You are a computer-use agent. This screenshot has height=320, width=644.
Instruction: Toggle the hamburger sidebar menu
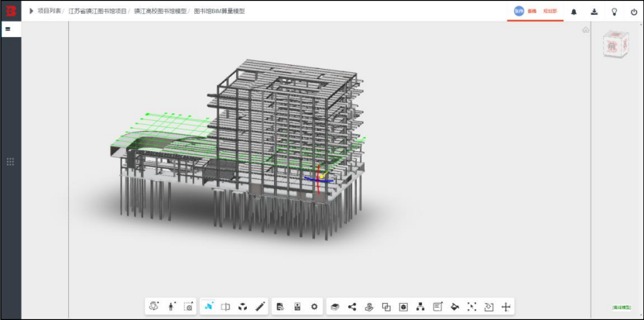click(8, 29)
